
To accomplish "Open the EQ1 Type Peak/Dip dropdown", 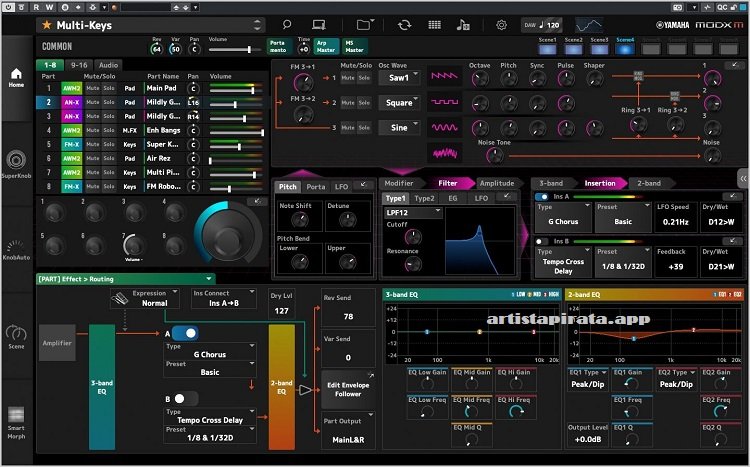I will (x=587, y=379).
